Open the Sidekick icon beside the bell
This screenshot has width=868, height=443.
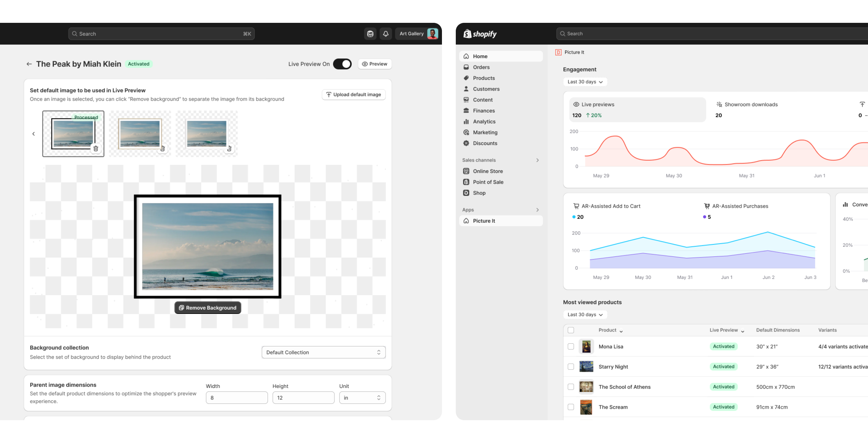370,34
